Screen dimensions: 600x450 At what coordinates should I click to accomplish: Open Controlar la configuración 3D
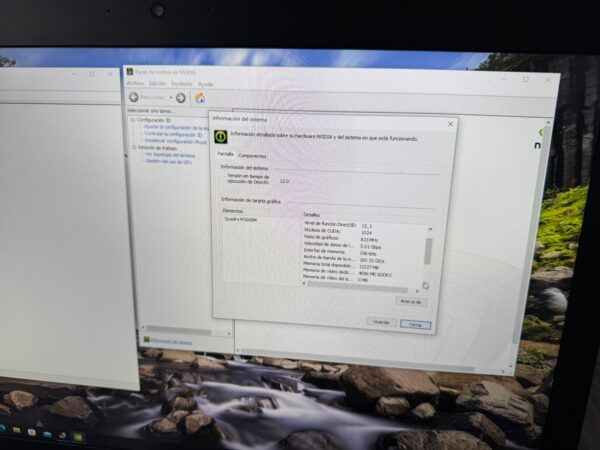[173, 134]
